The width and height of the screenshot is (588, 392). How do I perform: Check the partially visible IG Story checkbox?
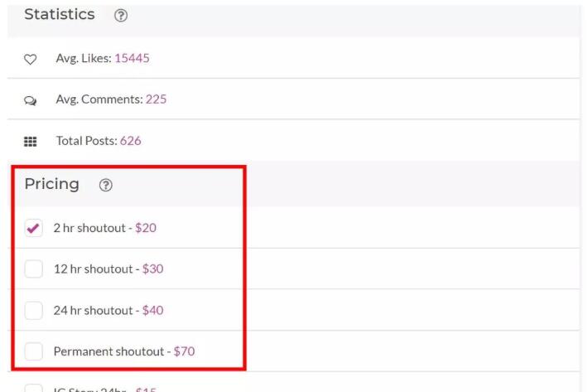tap(33, 388)
